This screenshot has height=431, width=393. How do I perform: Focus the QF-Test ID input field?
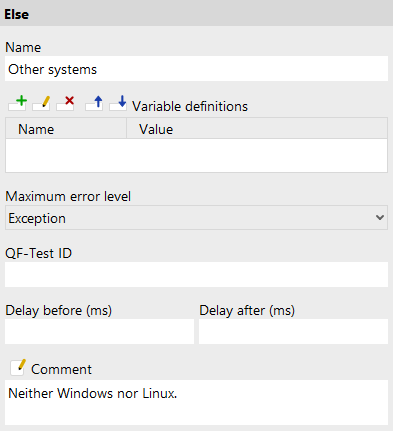[x=196, y=274]
